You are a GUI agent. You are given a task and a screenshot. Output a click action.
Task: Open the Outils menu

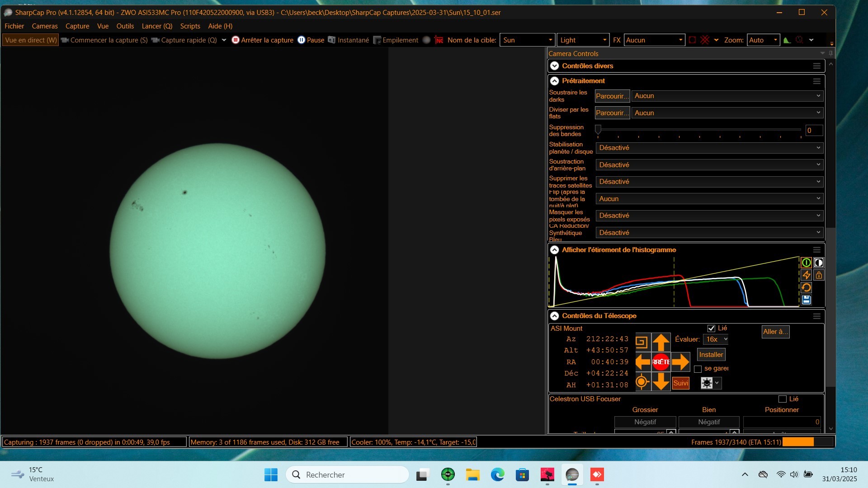point(125,26)
